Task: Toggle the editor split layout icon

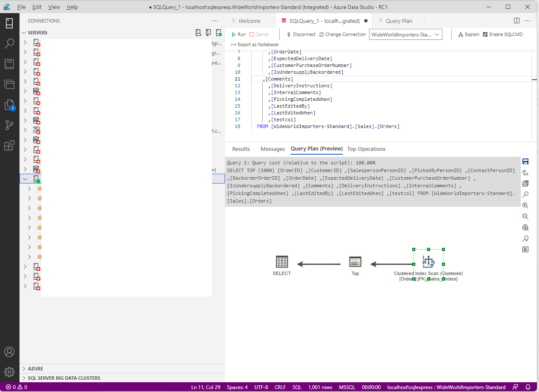Action: click(516, 20)
